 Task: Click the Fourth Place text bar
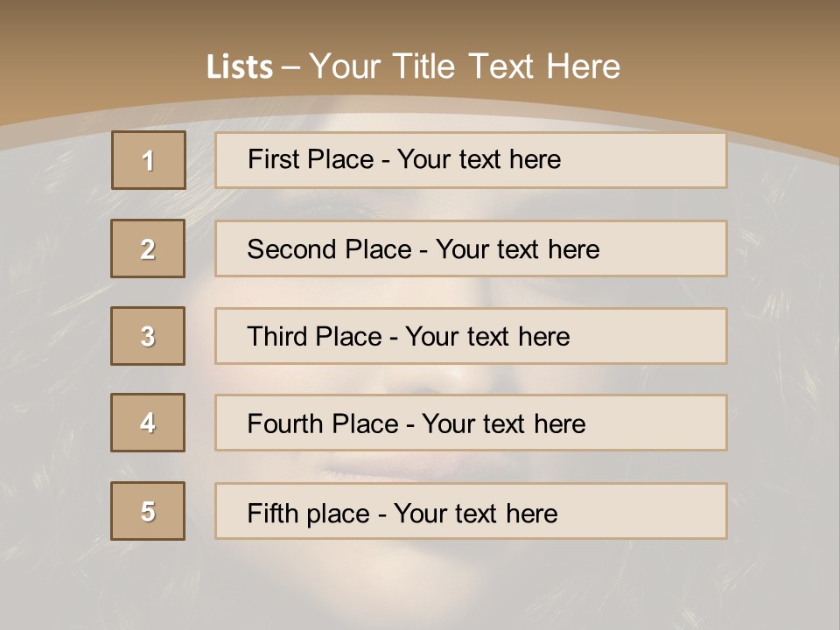tap(471, 423)
